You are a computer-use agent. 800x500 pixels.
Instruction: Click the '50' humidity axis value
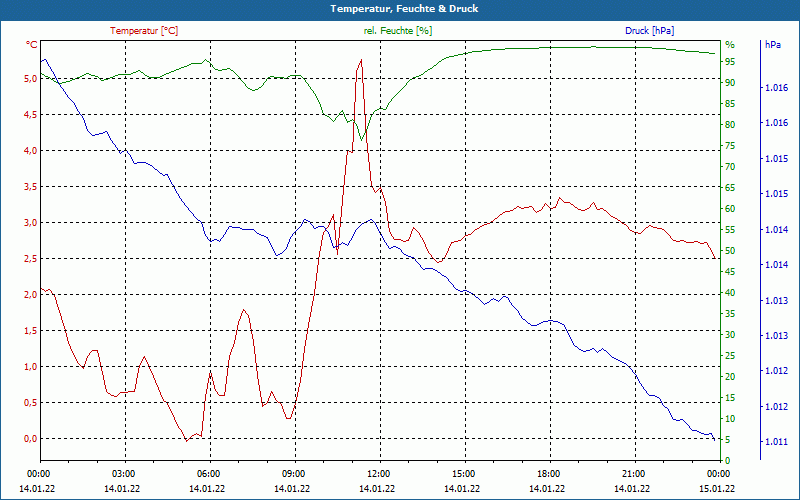click(x=730, y=251)
